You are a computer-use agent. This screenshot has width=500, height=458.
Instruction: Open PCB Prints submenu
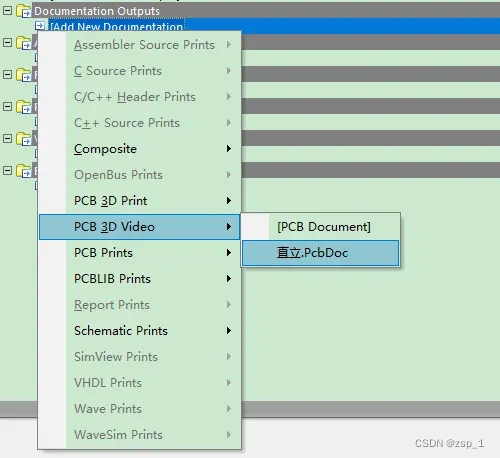(x=140, y=253)
